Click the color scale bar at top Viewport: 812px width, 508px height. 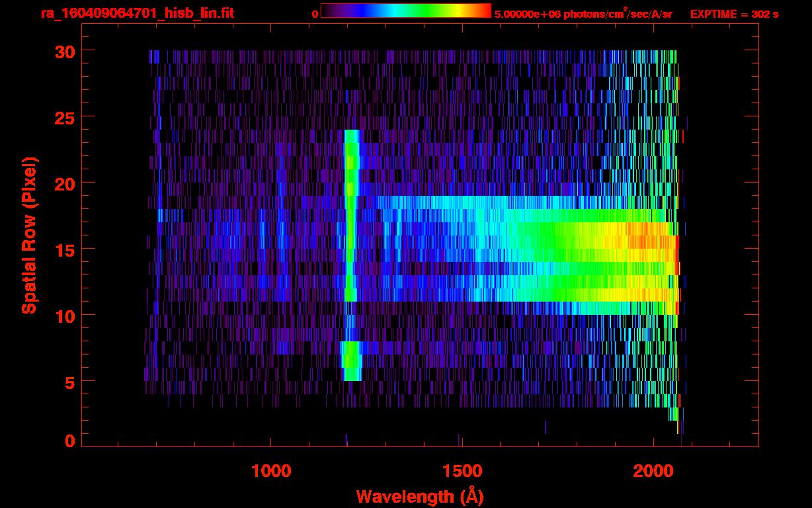[405, 11]
